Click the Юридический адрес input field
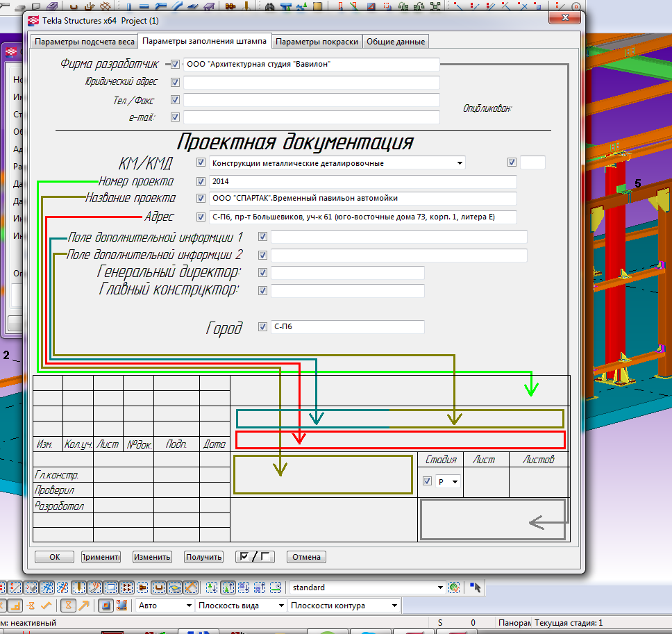 pyautogui.click(x=311, y=83)
